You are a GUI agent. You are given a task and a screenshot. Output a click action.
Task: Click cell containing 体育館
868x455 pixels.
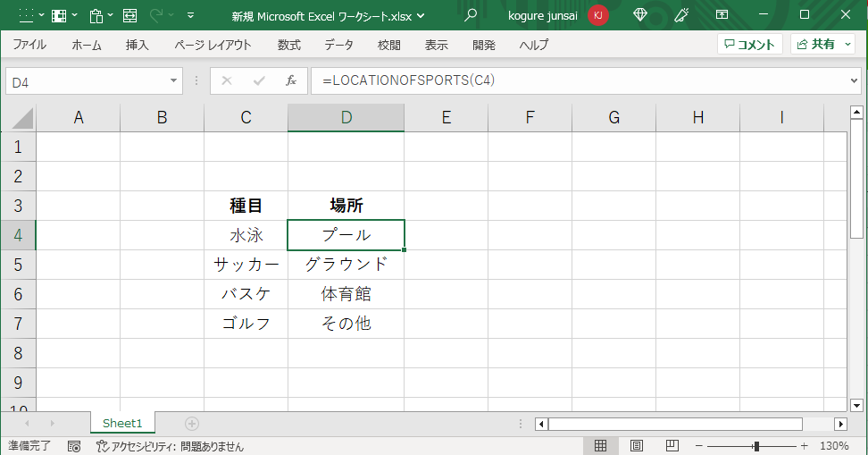coord(346,294)
